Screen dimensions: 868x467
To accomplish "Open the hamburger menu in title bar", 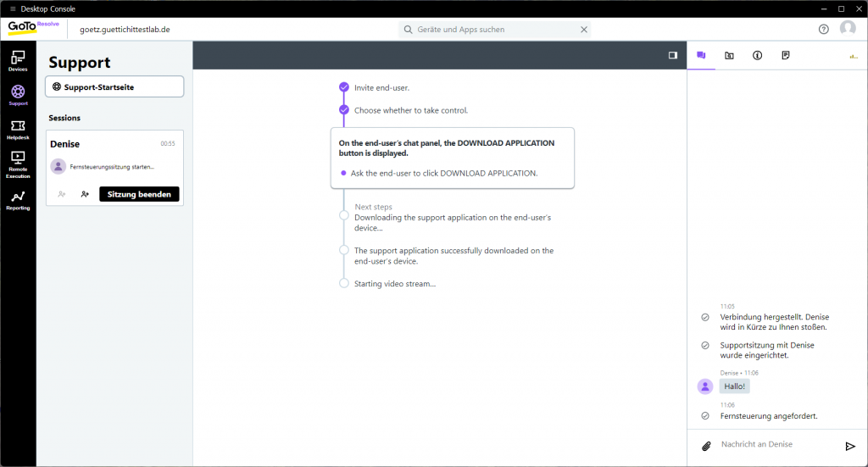I will [x=12, y=8].
